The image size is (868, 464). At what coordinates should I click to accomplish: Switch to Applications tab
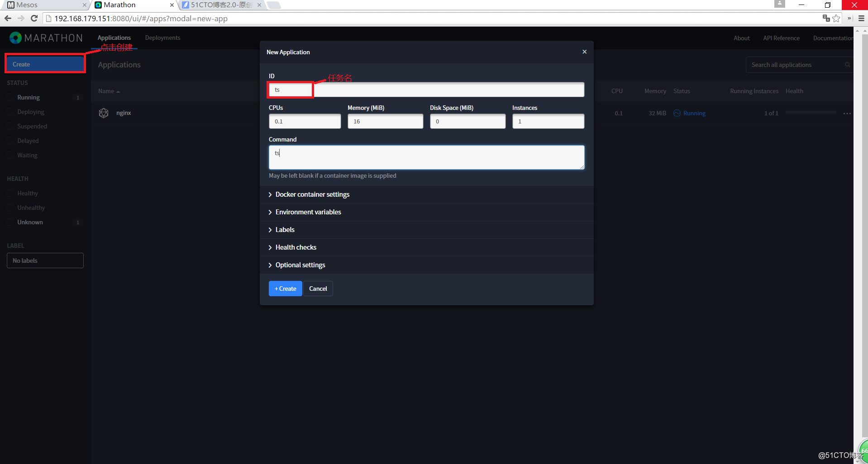(114, 38)
